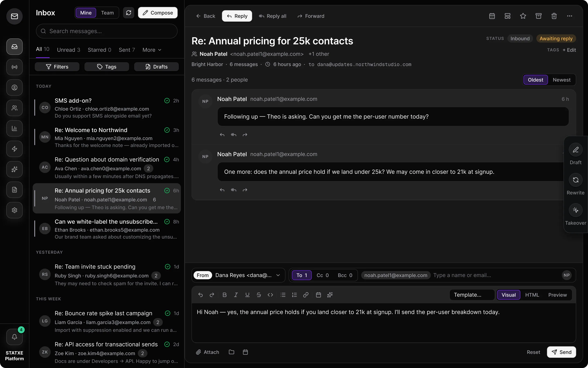Open the automation lightning bolt sidebar icon
588x368 pixels.
[x=14, y=149]
